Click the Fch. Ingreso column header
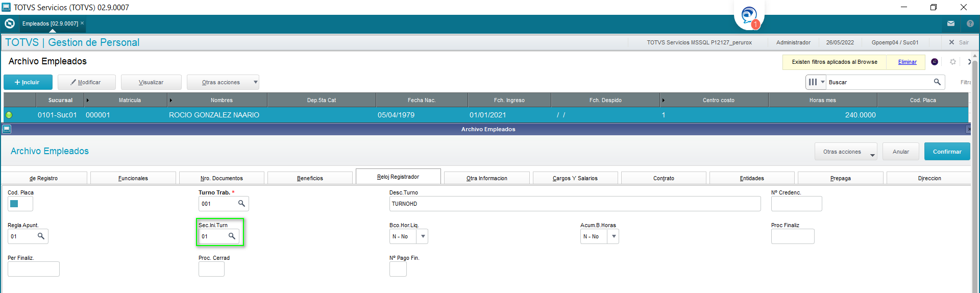Image resolution: width=980 pixels, height=293 pixels. (509, 100)
